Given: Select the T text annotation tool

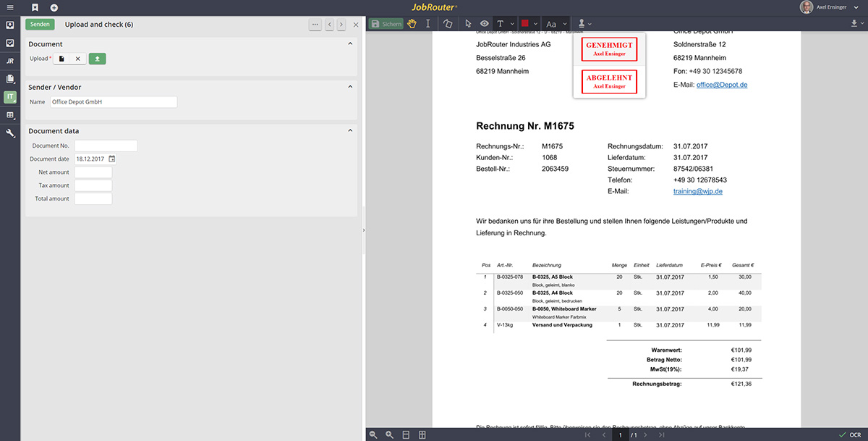Looking at the screenshot, I should click(501, 24).
